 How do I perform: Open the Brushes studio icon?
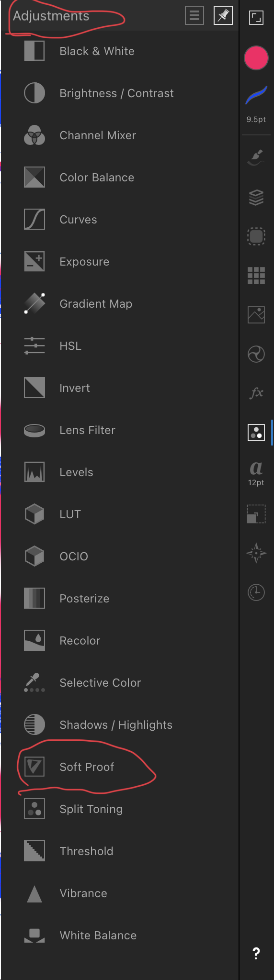click(x=256, y=156)
